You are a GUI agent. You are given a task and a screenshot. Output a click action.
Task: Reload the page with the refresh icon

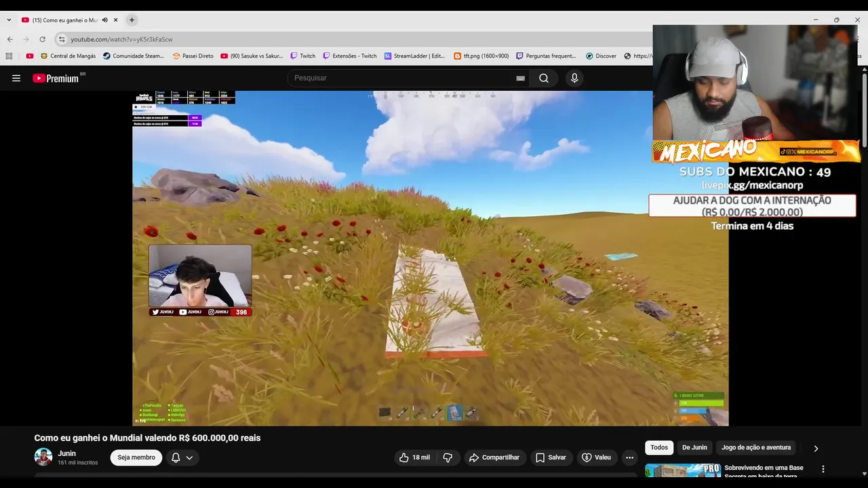pyautogui.click(x=42, y=39)
